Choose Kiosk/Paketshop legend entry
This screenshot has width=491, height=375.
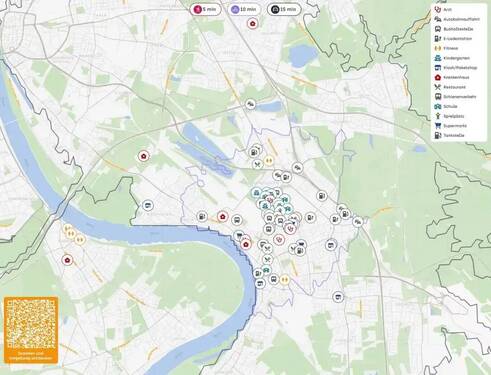[456, 68]
